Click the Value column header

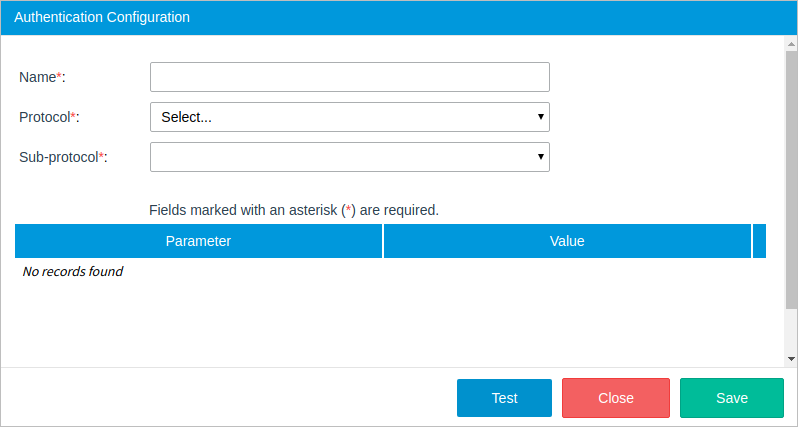point(567,241)
